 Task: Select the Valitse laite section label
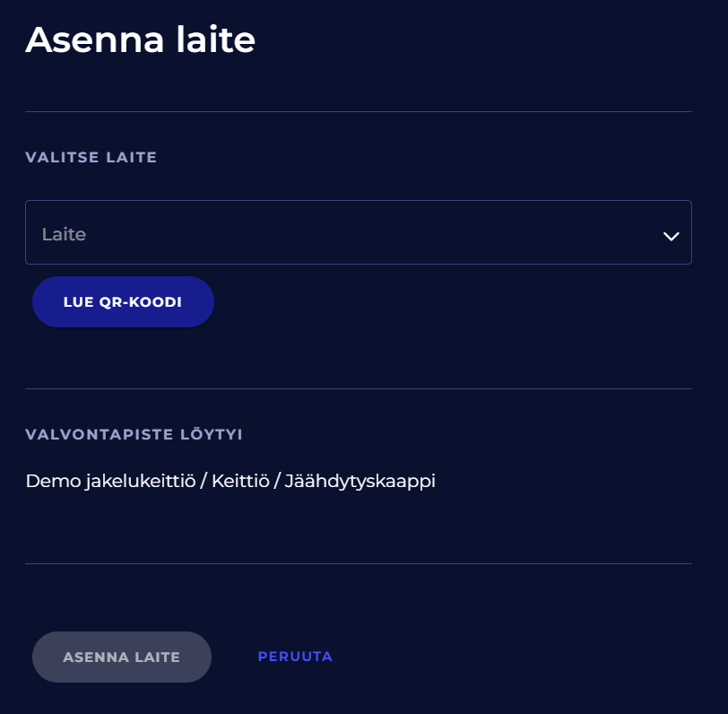coord(91,158)
